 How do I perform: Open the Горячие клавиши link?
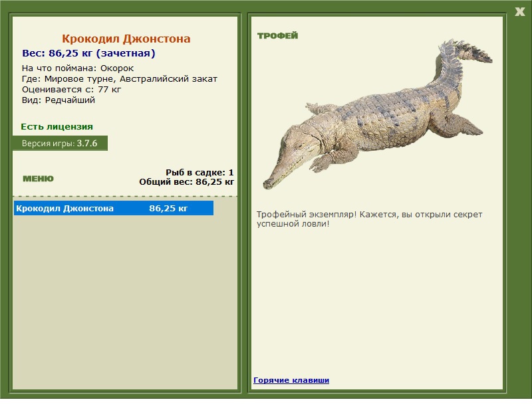pyautogui.click(x=291, y=380)
